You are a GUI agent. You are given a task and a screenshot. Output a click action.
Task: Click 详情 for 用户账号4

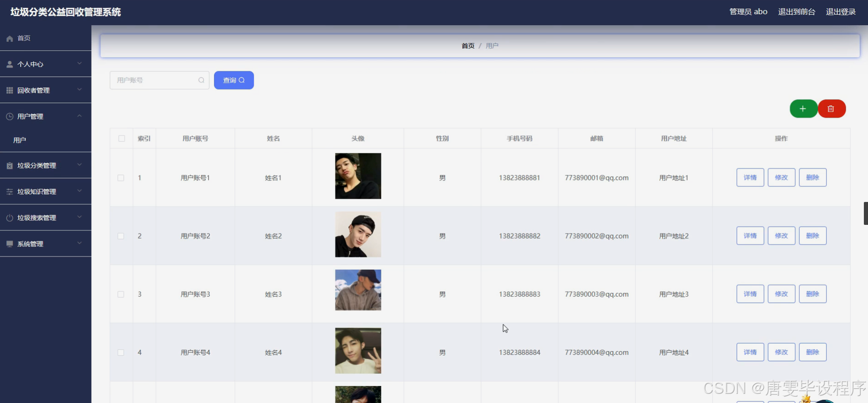pos(750,352)
